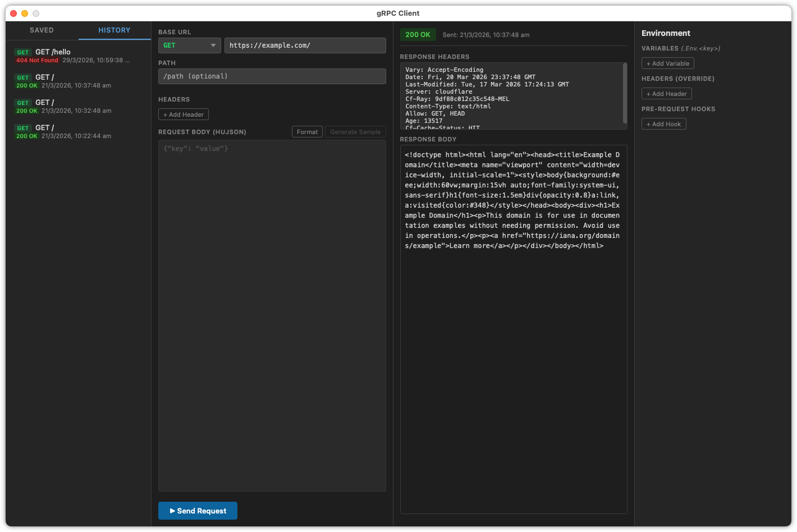Click the Generate Sample button
797x532 pixels.
click(x=355, y=132)
